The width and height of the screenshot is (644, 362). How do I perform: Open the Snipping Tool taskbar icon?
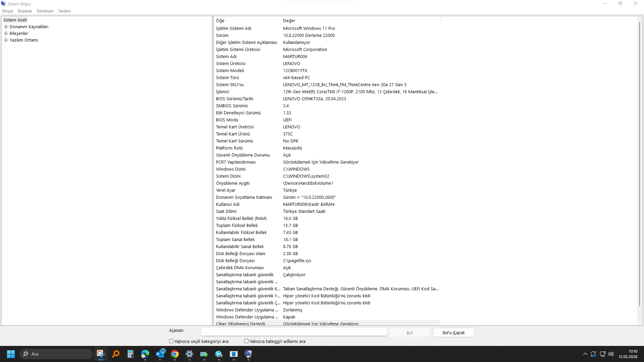click(101, 354)
